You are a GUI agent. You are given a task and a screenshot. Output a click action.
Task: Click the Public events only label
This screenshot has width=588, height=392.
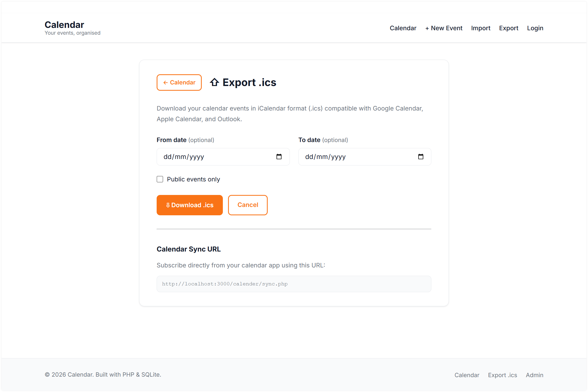pos(193,179)
